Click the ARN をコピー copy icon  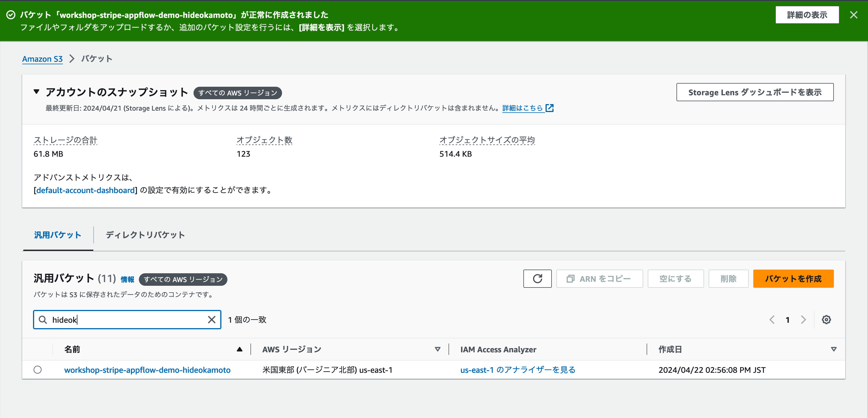(571, 279)
